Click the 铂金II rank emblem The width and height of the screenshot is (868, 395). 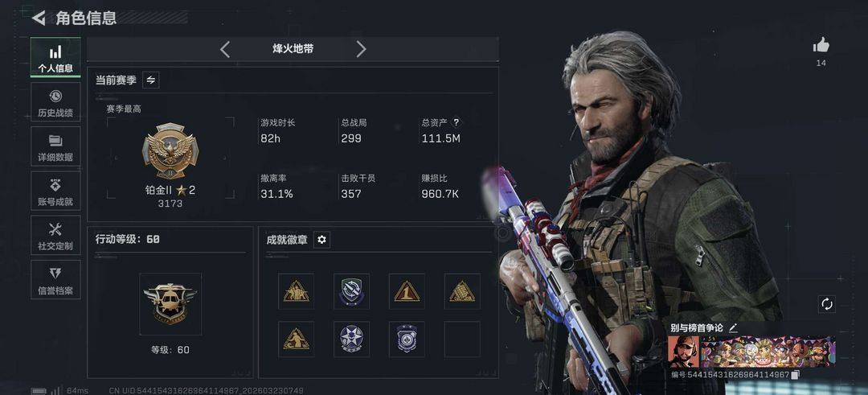click(x=170, y=150)
